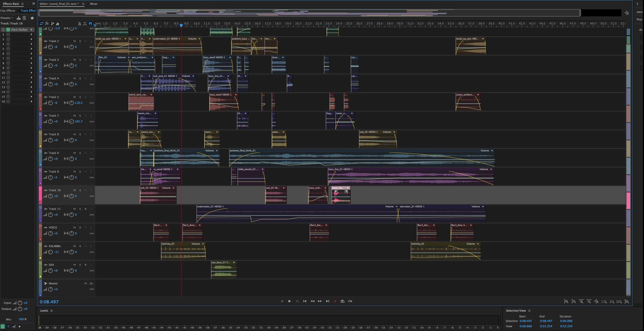
Task: Save effects rack preset icon
Action: coord(19,18)
